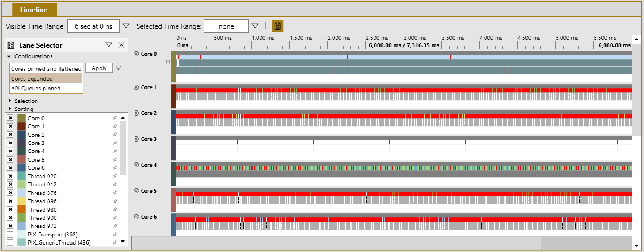
Task: Open the Core 2 lane settings gear
Action: (136, 113)
